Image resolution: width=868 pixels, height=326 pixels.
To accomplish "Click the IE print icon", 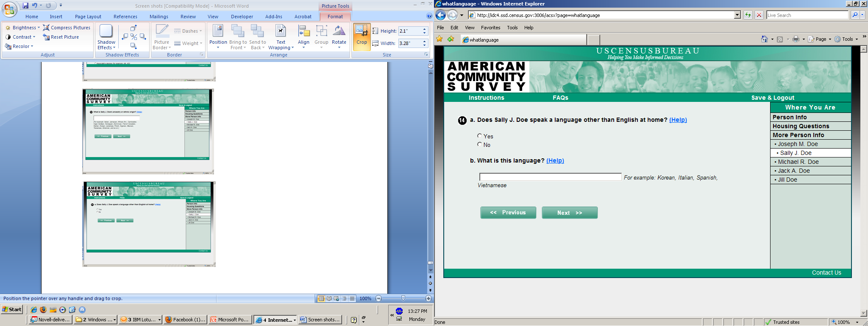I will click(x=796, y=39).
